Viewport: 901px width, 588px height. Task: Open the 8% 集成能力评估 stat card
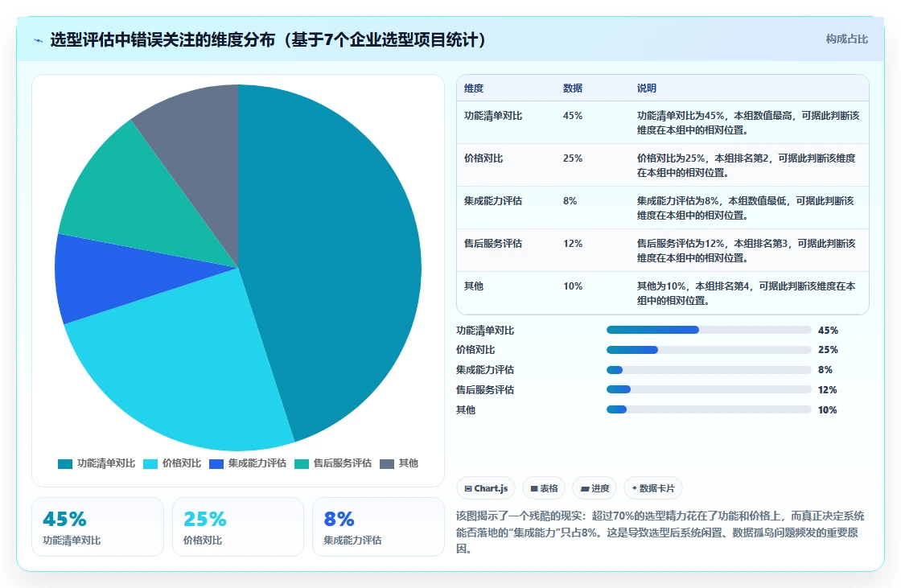pyautogui.click(x=378, y=527)
